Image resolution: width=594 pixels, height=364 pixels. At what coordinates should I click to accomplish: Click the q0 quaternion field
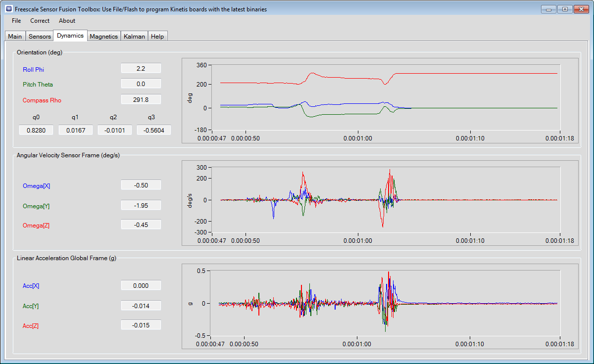[36, 130]
